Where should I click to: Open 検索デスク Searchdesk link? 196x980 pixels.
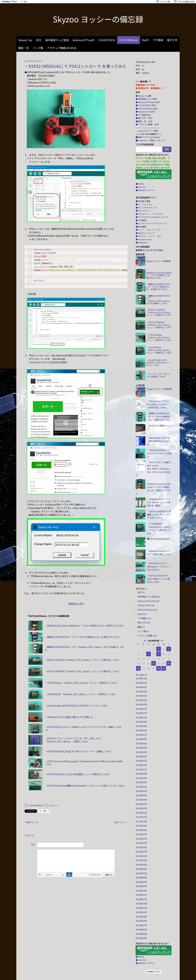pyautogui.click(x=148, y=137)
